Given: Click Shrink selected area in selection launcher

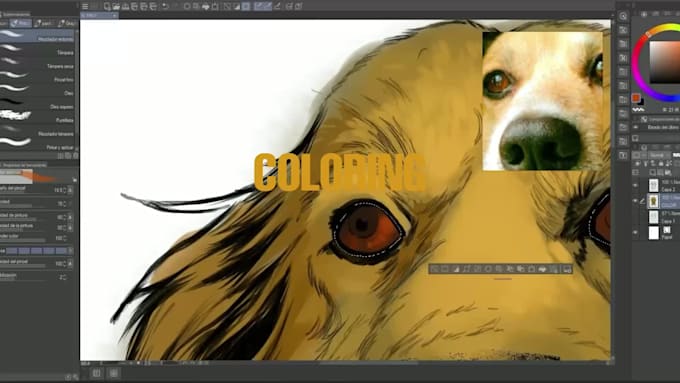Looking at the screenshot, I should [477, 269].
